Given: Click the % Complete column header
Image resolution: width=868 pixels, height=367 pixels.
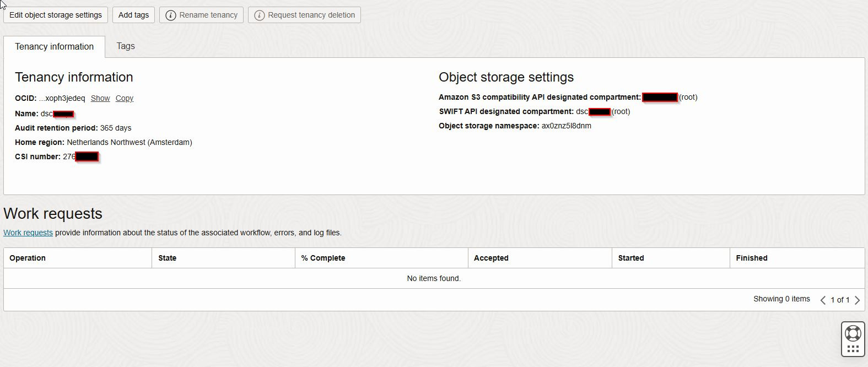Looking at the screenshot, I should (x=323, y=258).
